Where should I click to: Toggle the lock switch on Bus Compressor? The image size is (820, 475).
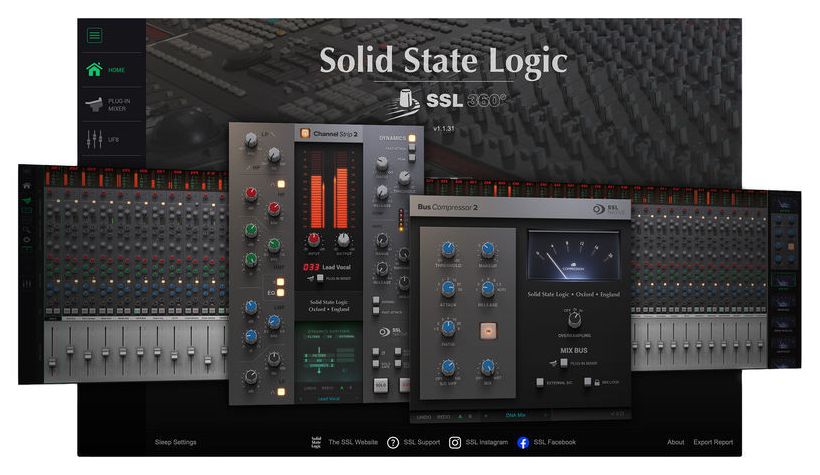(587, 382)
